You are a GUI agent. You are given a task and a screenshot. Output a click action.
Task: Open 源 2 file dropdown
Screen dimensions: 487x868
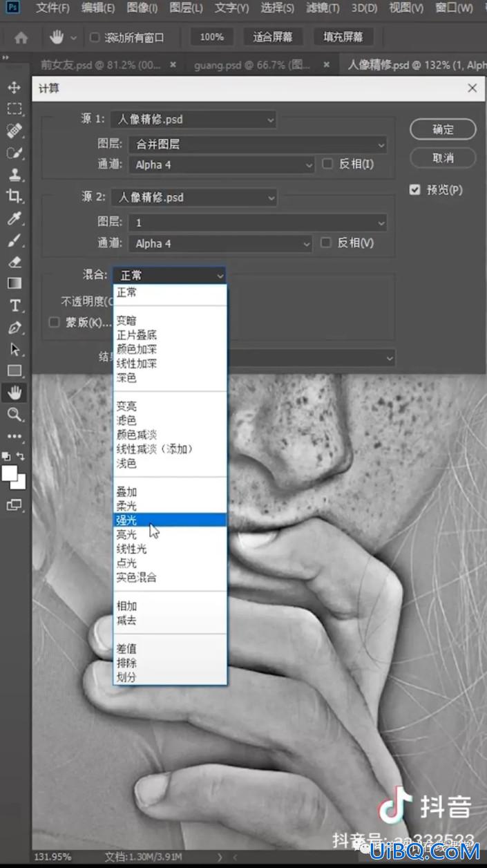(193, 197)
